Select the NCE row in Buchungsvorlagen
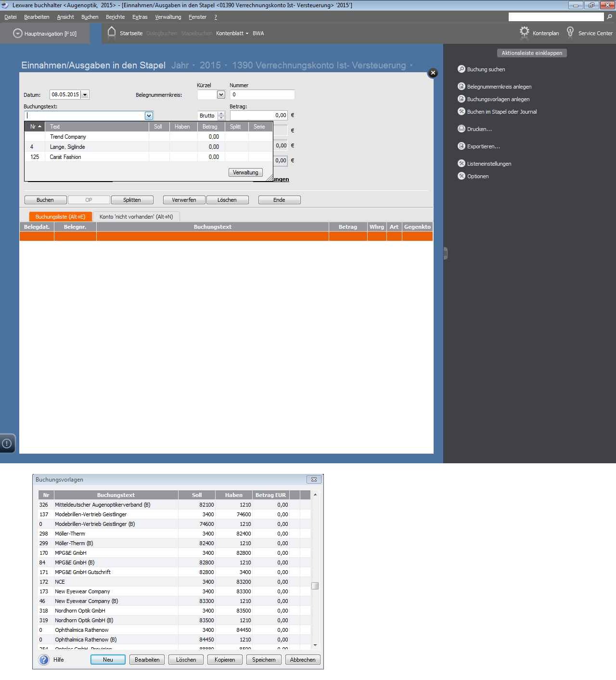This screenshot has width=616, height=680. click(x=174, y=582)
